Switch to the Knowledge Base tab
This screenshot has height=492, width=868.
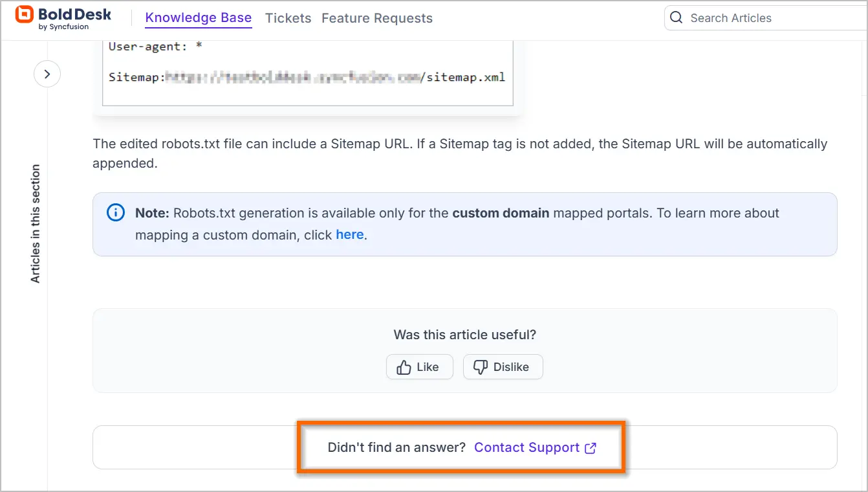pos(199,18)
